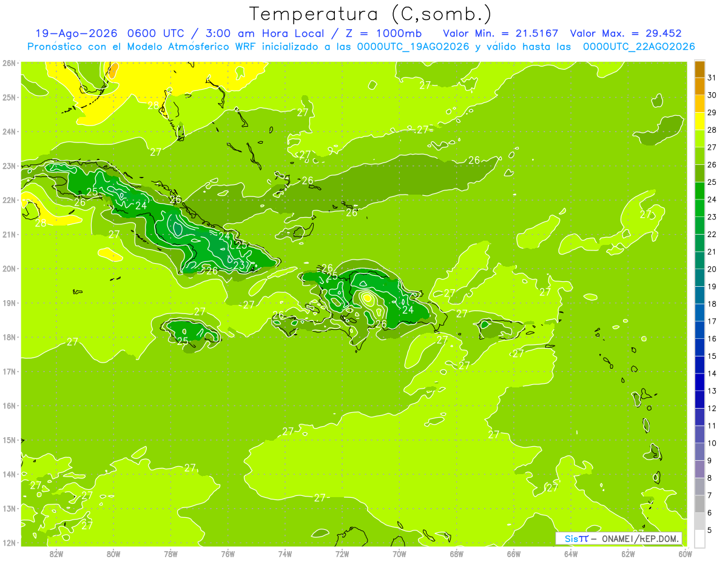Click the '11' value on the color legend
The width and height of the screenshot is (728, 562).
[x=712, y=426]
